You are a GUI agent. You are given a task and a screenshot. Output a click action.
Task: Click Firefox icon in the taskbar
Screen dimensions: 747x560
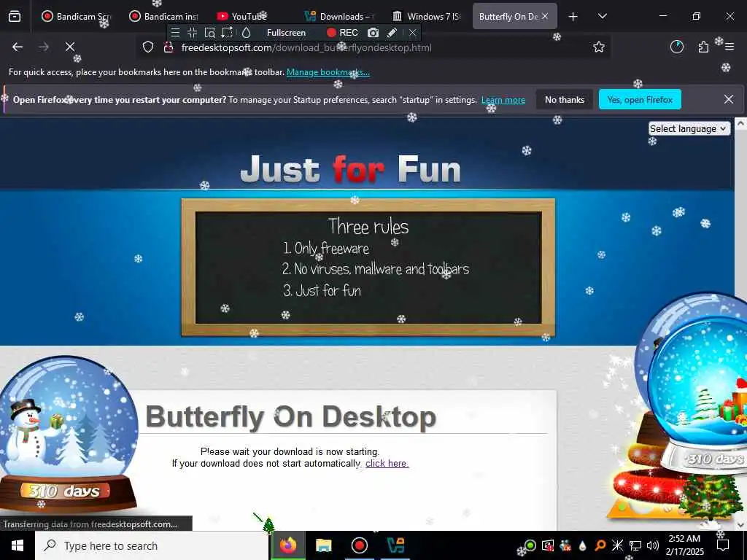(x=287, y=545)
